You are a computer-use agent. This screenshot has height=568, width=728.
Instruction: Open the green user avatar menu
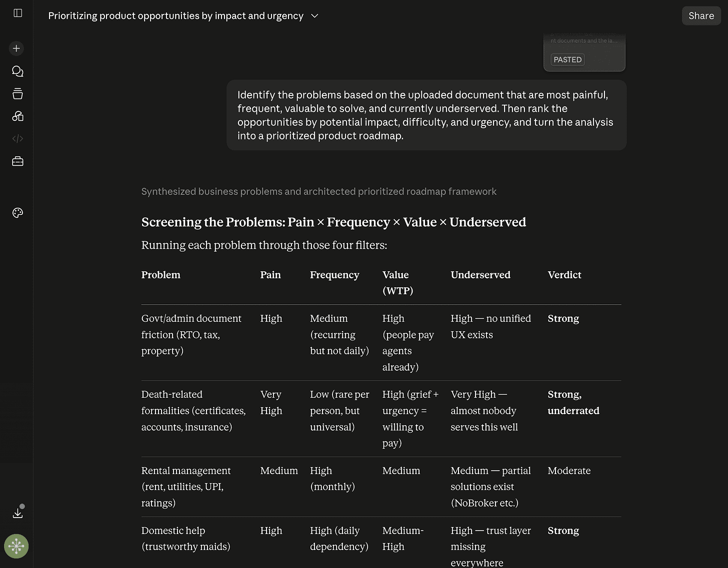click(16, 546)
